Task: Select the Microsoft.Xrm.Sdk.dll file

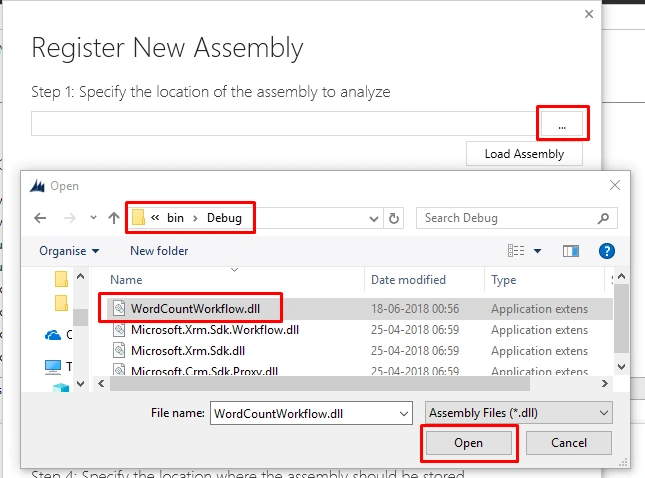Action: tap(188, 350)
